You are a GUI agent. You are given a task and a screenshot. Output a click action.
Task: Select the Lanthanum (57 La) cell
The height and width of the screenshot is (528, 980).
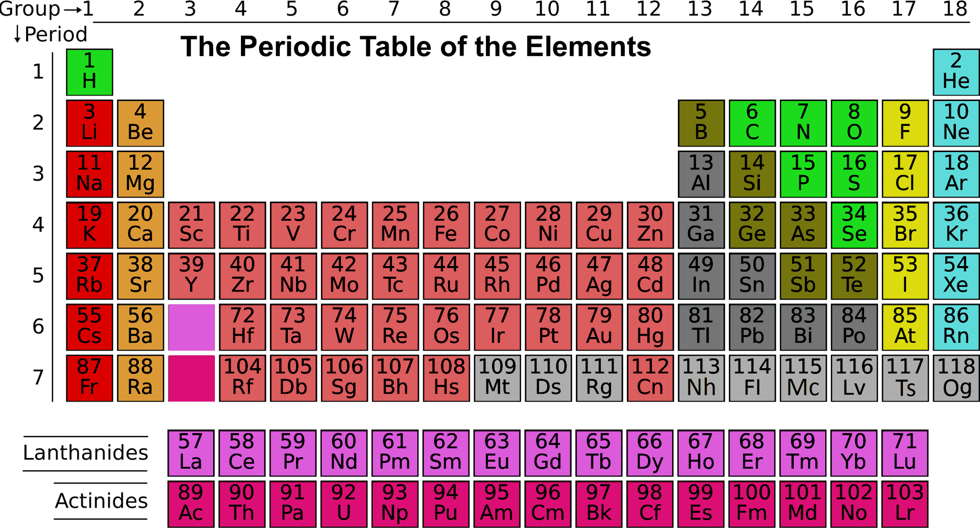coord(191,453)
